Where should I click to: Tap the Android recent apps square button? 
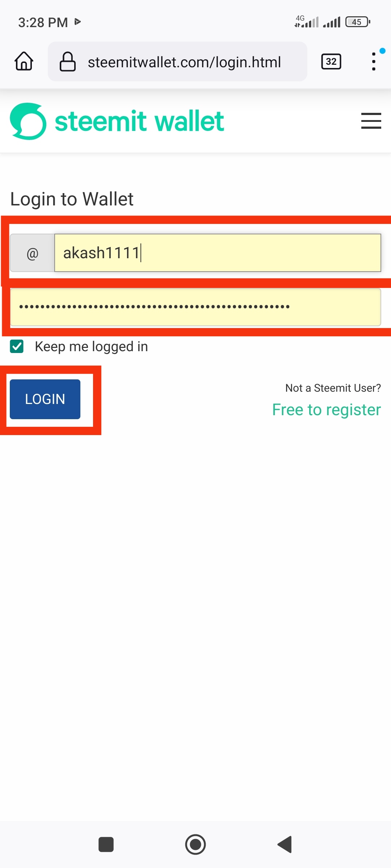pos(106,844)
